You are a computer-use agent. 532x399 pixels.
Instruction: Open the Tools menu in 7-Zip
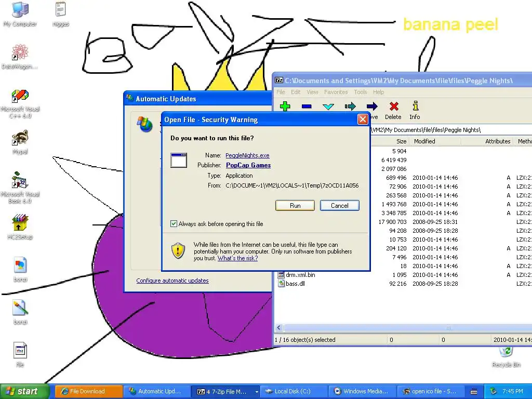click(x=361, y=92)
